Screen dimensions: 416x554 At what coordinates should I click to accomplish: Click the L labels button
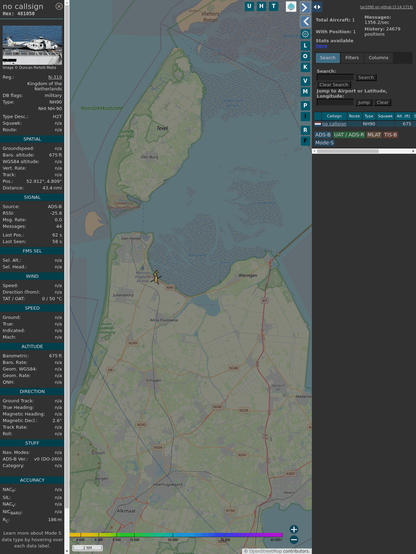click(x=305, y=46)
